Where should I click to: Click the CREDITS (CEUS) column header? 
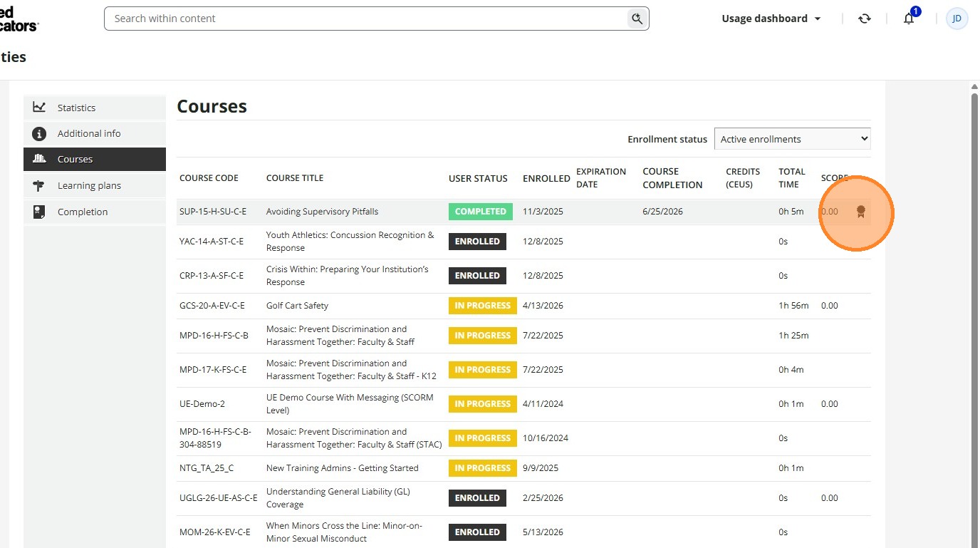coord(743,178)
